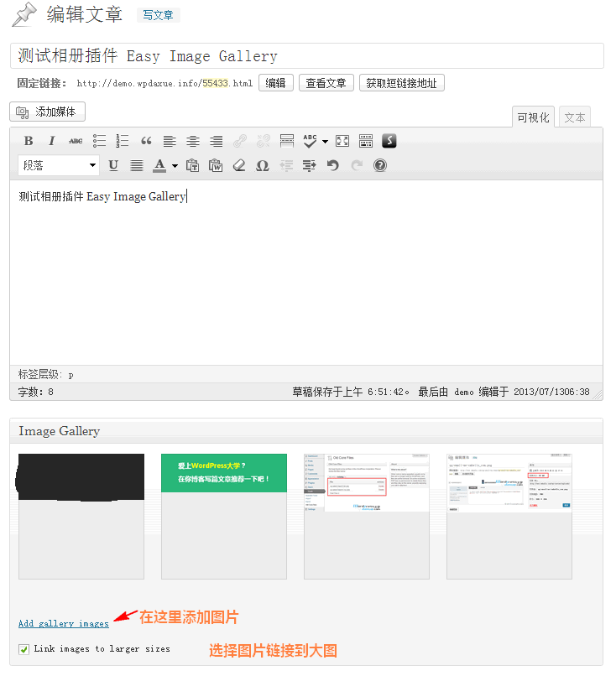Switch to the 文本 text tab
The image size is (616, 676).
(575, 117)
